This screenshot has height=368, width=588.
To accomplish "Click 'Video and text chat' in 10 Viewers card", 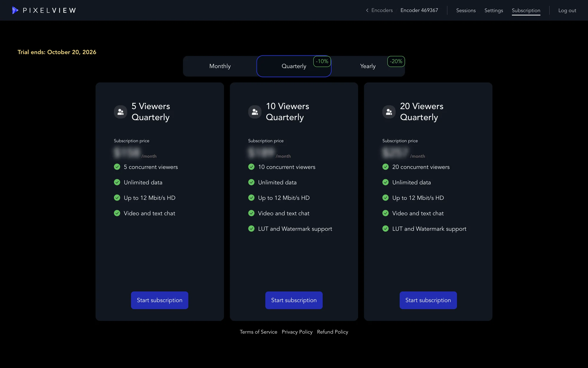I will click(x=284, y=213).
